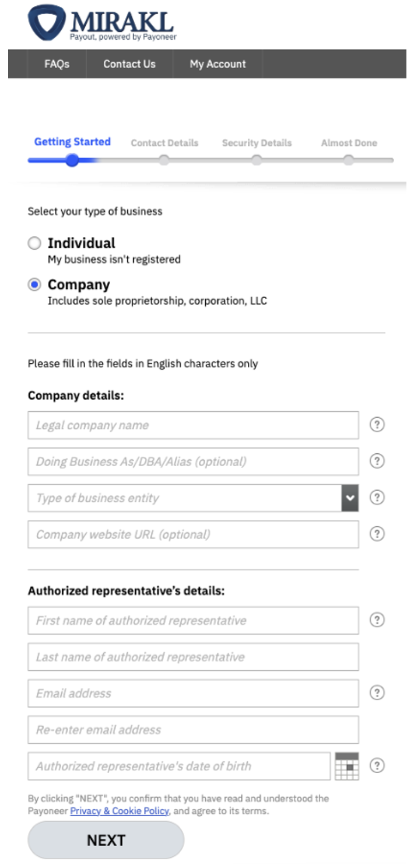Screen dimensions: 414x868
Task: Open the FAQs menu item
Action: click(57, 64)
